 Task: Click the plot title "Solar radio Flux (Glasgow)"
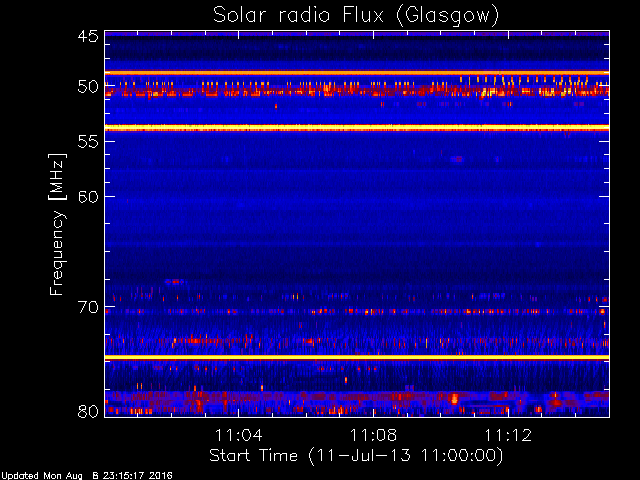[356, 16]
